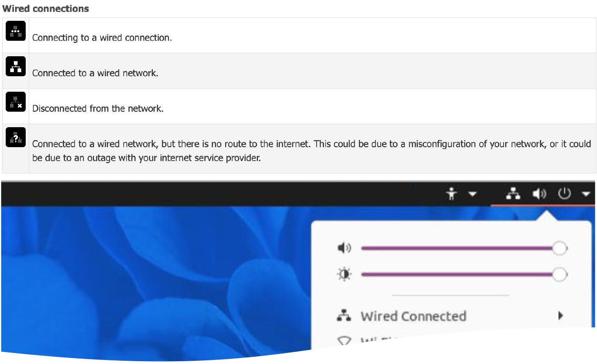Image resolution: width=597 pixels, height=364 pixels.
Task: Open the accessibility menu icon in top bar
Action: (x=451, y=194)
